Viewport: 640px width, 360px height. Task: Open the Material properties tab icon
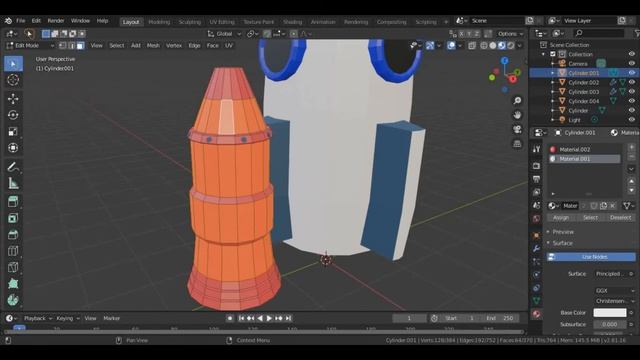(x=536, y=314)
